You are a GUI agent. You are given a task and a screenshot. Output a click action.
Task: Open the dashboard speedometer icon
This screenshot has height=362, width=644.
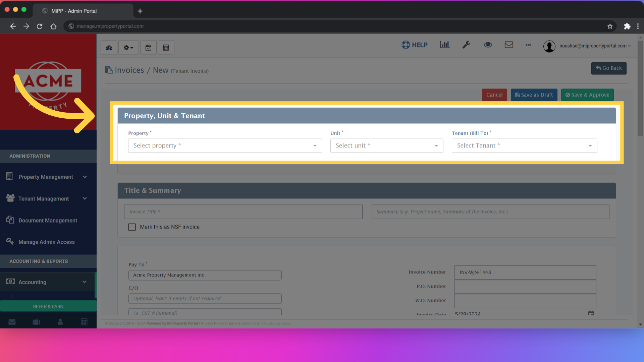(x=109, y=47)
